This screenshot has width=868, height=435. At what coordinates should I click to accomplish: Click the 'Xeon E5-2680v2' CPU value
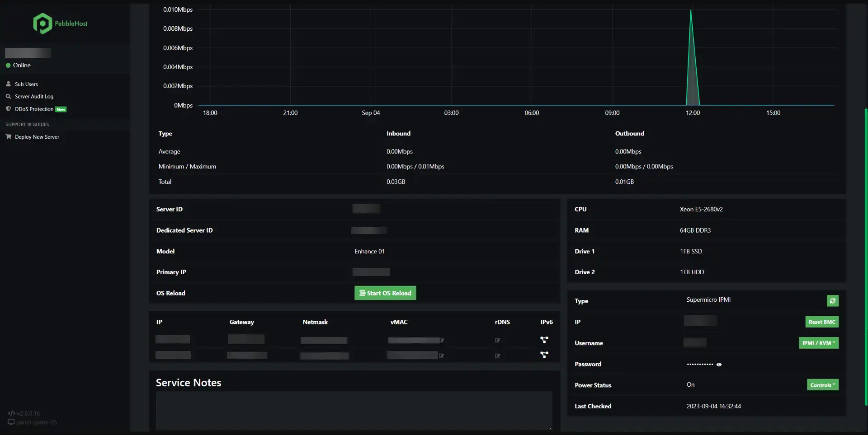click(701, 210)
